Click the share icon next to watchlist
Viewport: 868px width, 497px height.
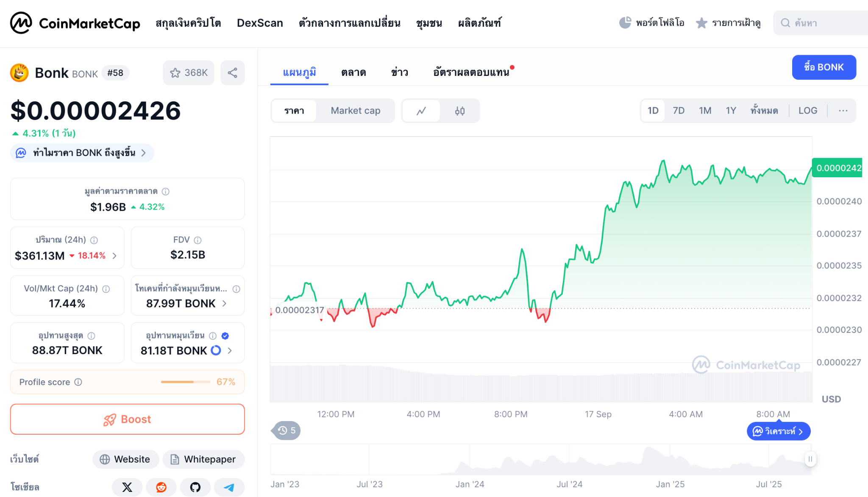[x=232, y=73]
